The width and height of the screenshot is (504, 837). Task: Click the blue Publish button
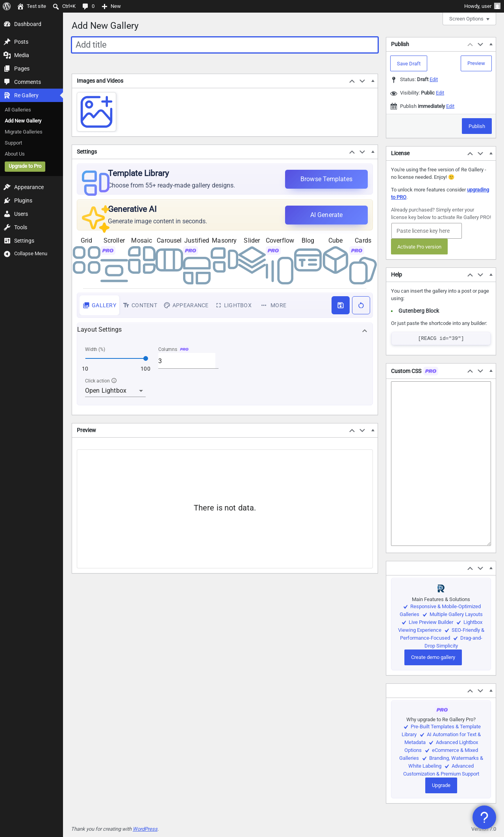pos(477,126)
